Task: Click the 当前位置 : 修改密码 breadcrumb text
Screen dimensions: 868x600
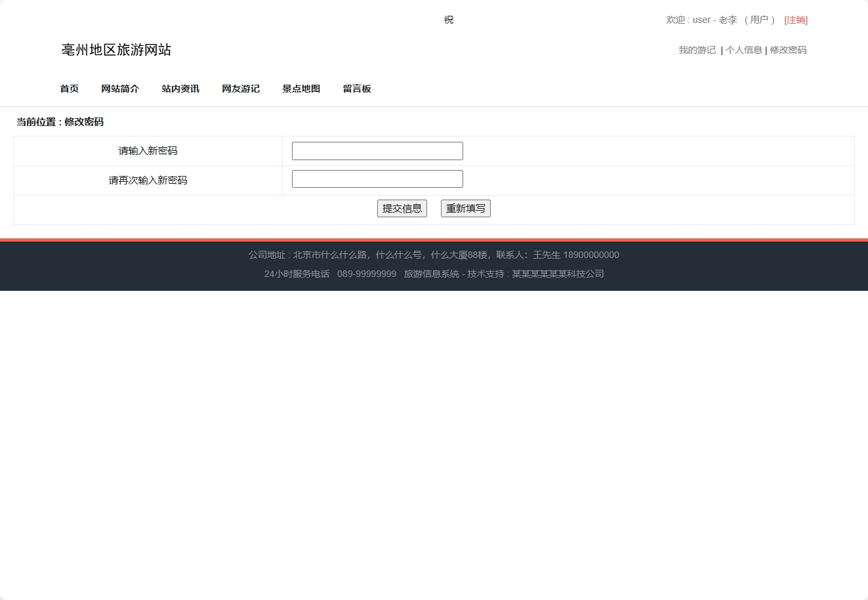Action: tap(60, 122)
